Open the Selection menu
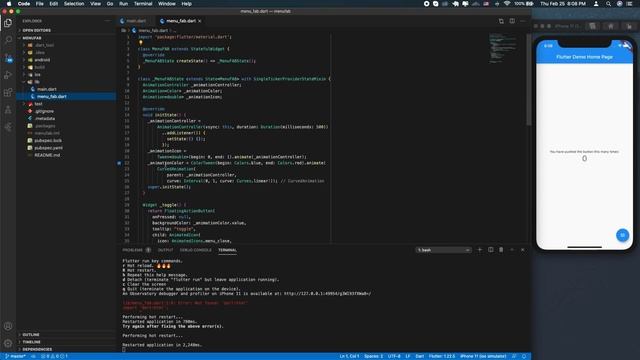 [x=74, y=4]
